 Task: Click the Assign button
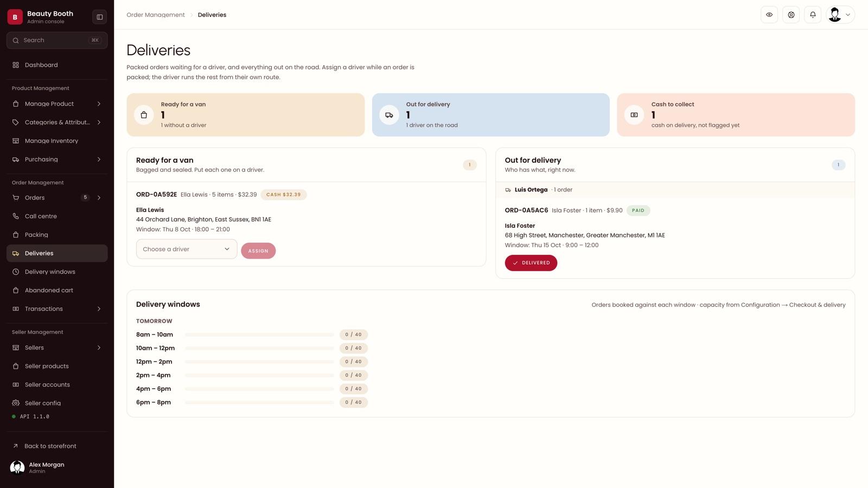pos(258,251)
